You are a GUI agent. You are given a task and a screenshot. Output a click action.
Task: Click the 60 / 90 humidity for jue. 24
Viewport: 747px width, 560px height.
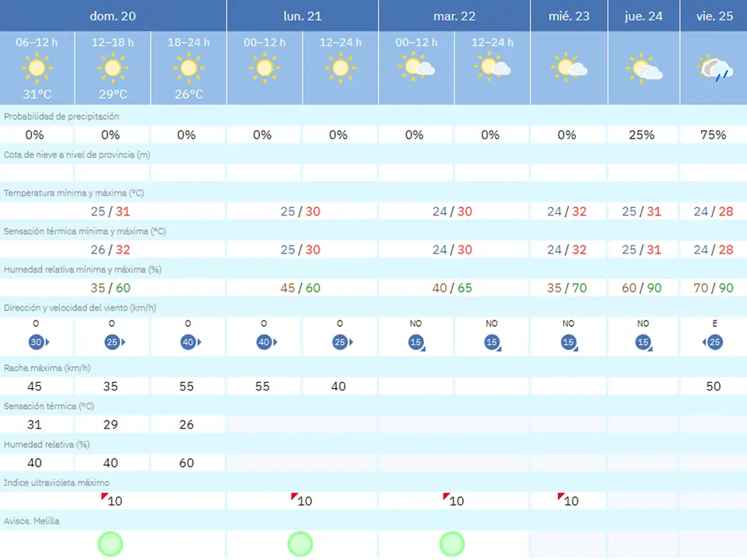tap(642, 288)
